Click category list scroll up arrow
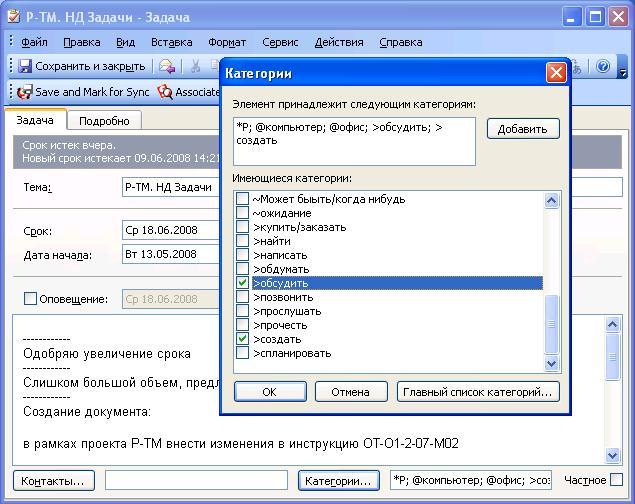Image resolution: width=635 pixels, height=504 pixels. pyautogui.click(x=551, y=200)
